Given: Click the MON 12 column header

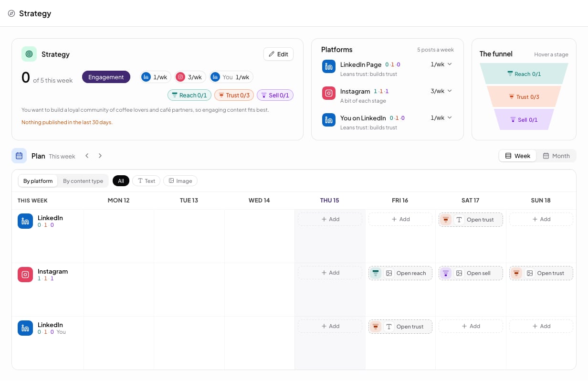Looking at the screenshot, I should [119, 201].
